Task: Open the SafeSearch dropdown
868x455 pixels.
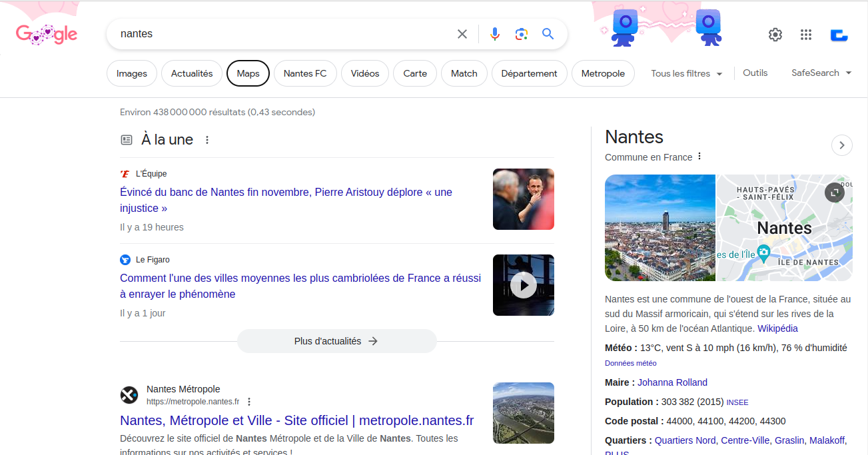Action: click(821, 73)
